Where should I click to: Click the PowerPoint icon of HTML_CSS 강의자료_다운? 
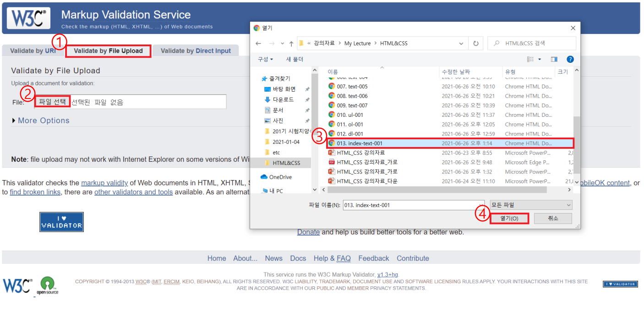point(332,181)
